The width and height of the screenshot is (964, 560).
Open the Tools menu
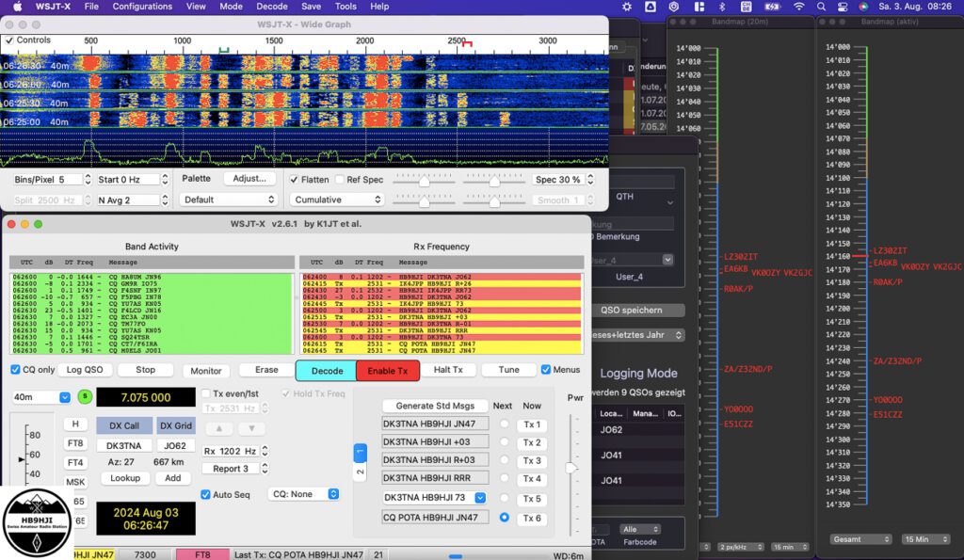click(345, 7)
